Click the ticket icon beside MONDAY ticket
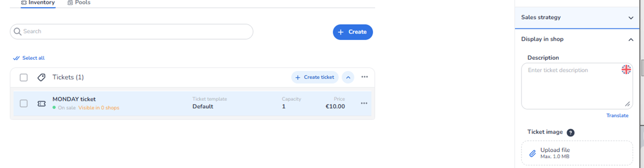Screen dimensions: 644x168 (41, 104)
